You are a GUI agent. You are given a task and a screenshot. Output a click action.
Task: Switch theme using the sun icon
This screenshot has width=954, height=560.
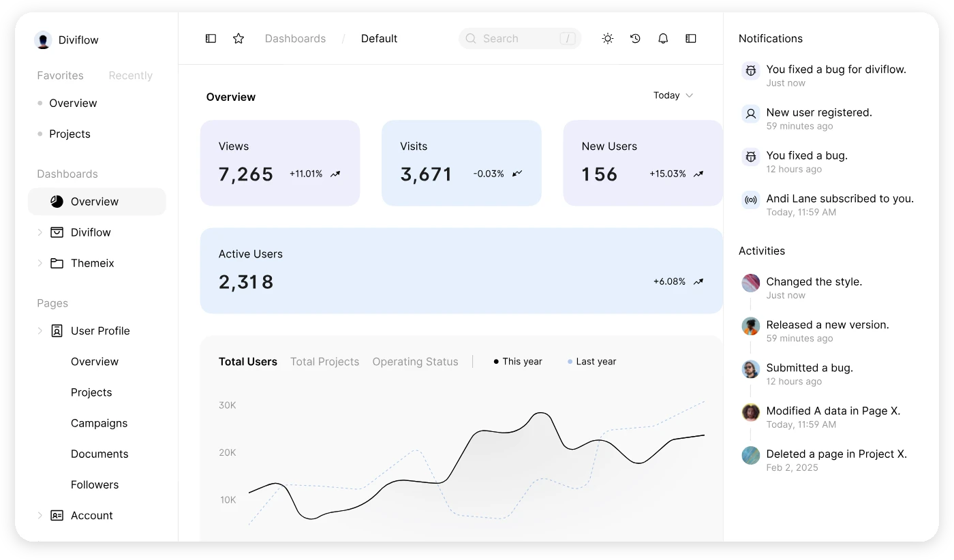(x=608, y=39)
